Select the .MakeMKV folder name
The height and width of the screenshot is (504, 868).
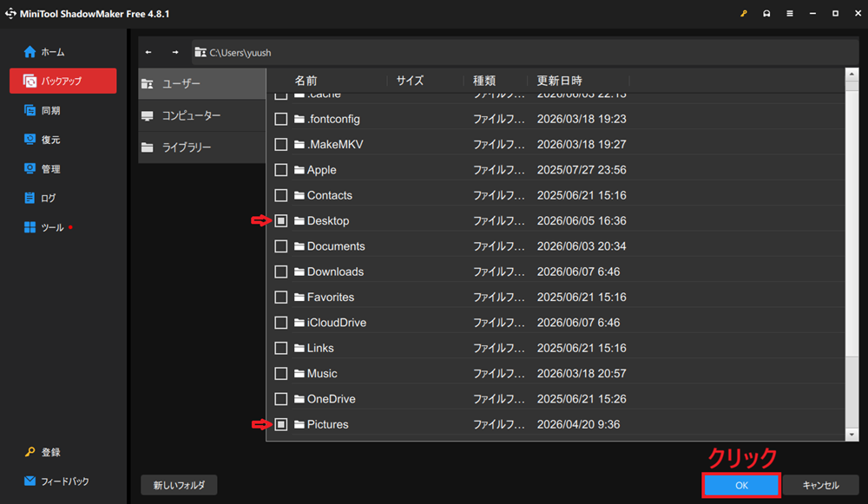pos(335,144)
